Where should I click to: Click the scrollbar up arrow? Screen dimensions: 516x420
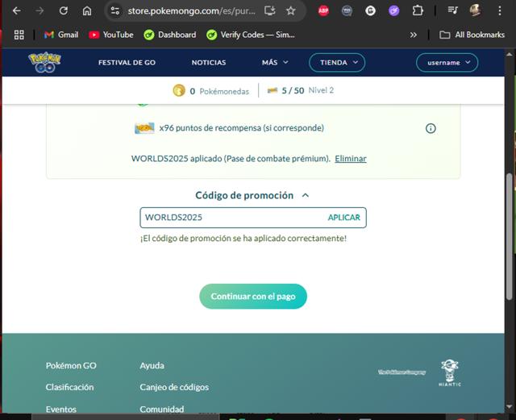coord(510,54)
